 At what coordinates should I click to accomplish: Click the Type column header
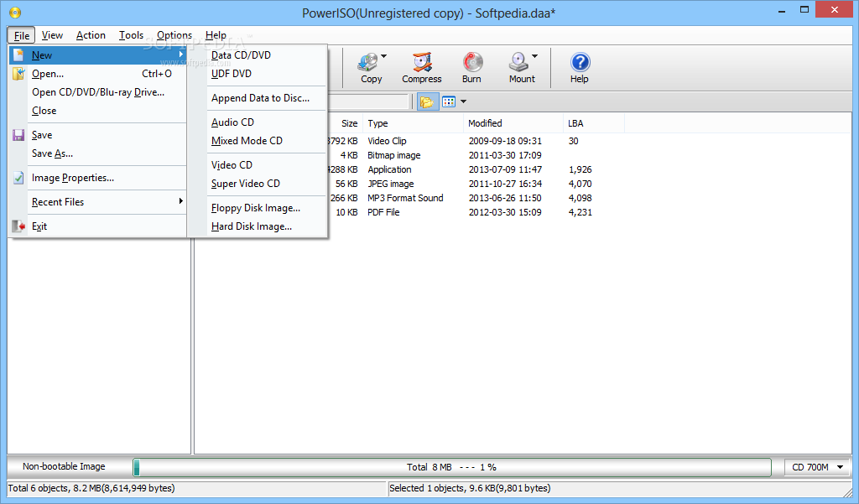413,123
